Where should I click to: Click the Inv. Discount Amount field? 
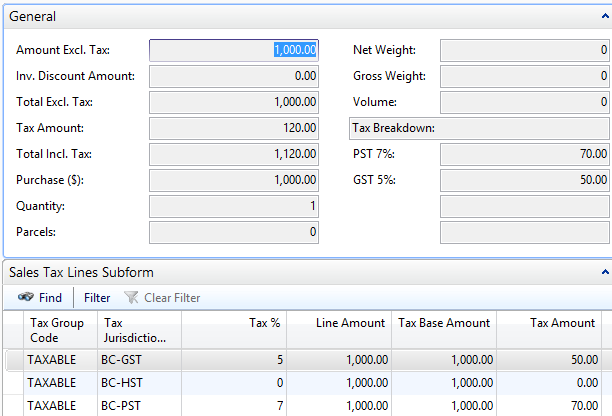234,76
